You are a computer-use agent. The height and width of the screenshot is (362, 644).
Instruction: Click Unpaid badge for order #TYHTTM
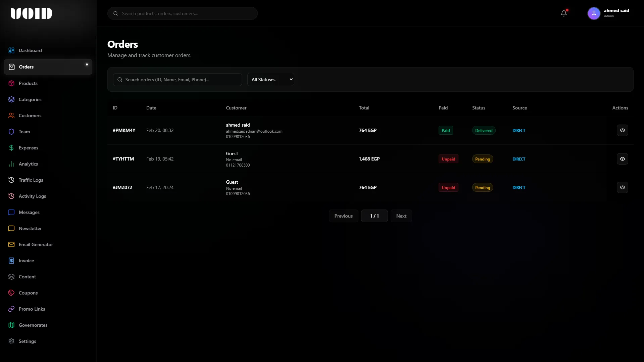[x=448, y=159]
